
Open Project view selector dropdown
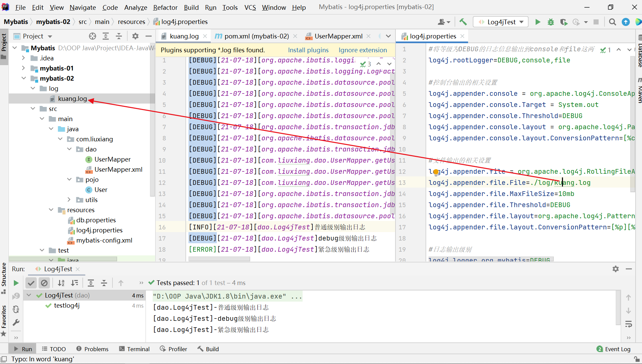(38, 36)
